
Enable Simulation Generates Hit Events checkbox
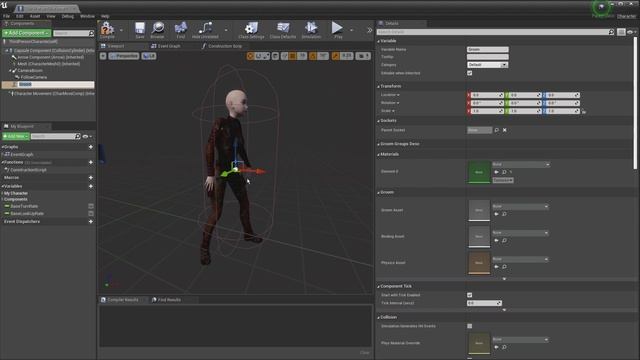[469, 326]
